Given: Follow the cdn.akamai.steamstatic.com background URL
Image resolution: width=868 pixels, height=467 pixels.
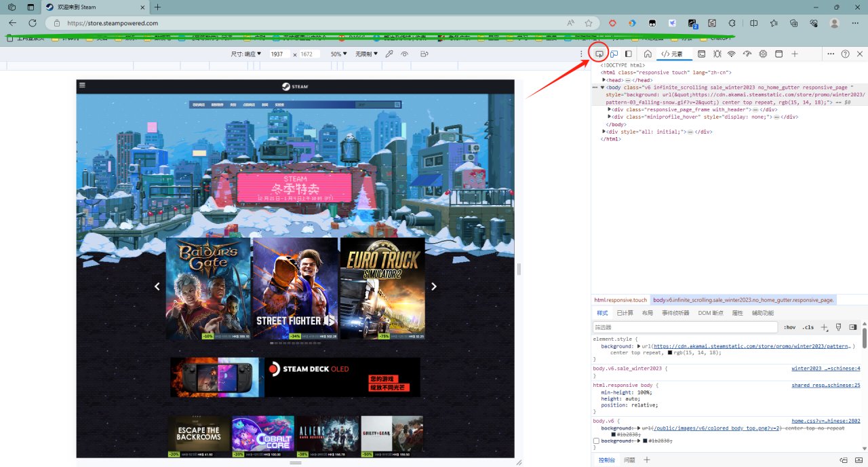Looking at the screenshot, I should point(753,346).
